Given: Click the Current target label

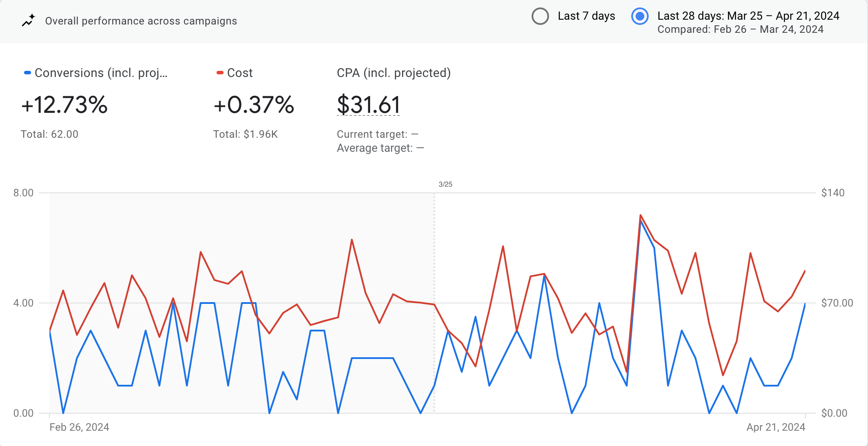Looking at the screenshot, I should pos(372,134).
